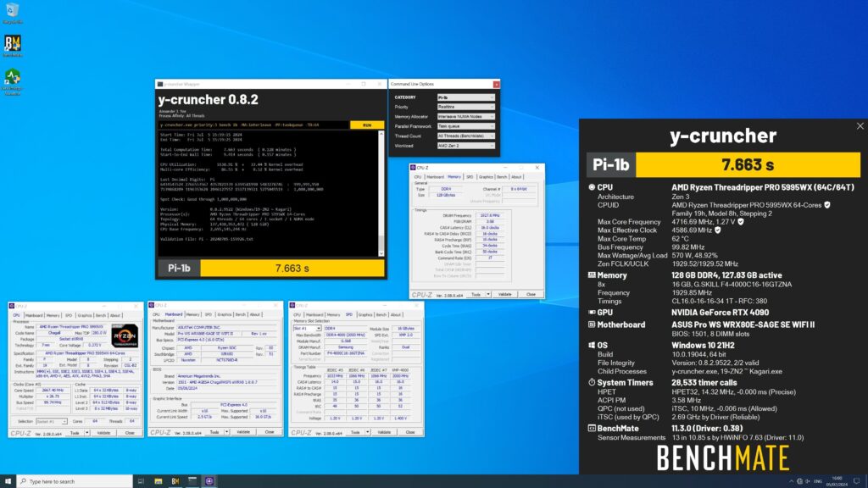This screenshot has width=868, height=488.
Task: Switch to Bench tab in the DRAM Frequency CPU-Z window
Action: coord(502,177)
